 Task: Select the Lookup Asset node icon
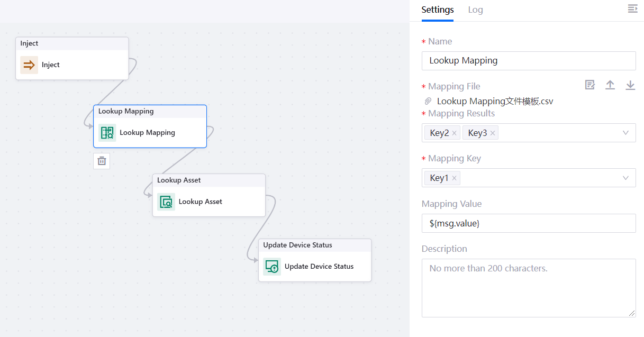point(166,202)
